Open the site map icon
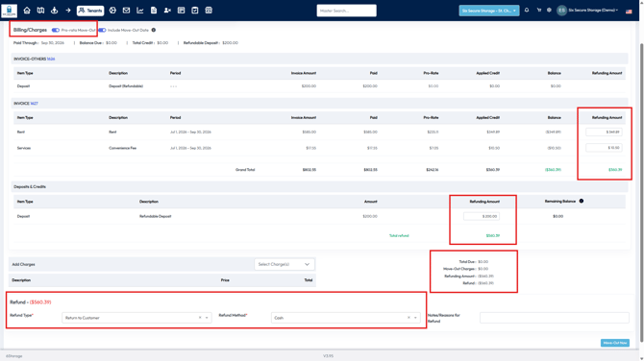This screenshot has width=644, height=361. point(40,11)
